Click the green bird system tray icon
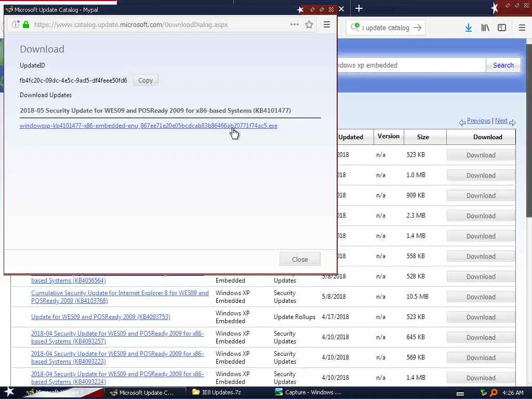Image resolution: width=532 pixels, height=399 pixels. tap(484, 393)
